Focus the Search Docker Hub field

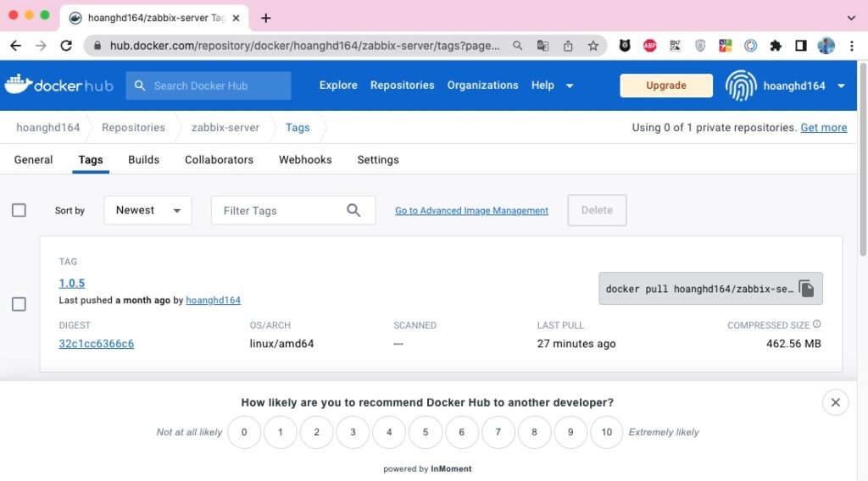click(209, 86)
